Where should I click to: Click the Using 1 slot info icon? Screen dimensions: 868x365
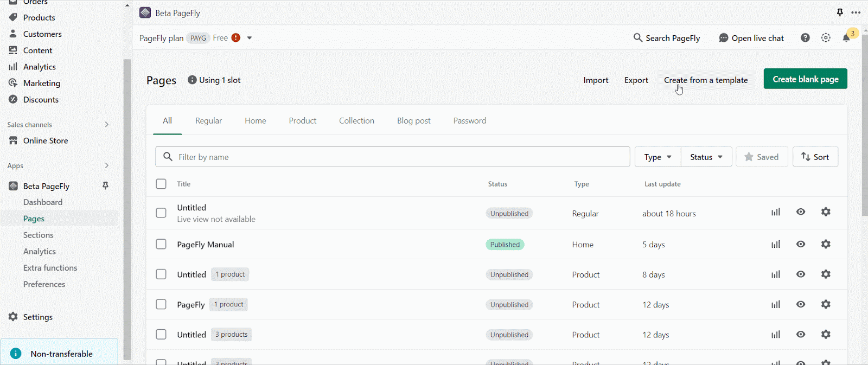click(x=192, y=80)
